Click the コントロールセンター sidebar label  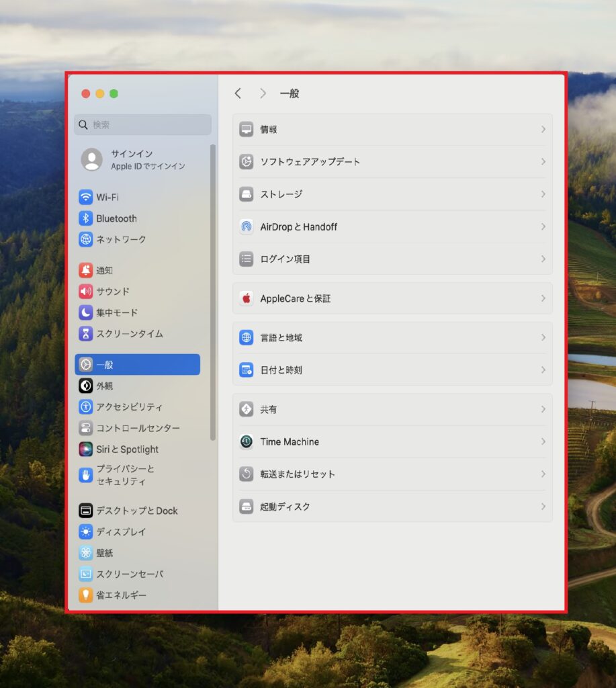pos(138,428)
